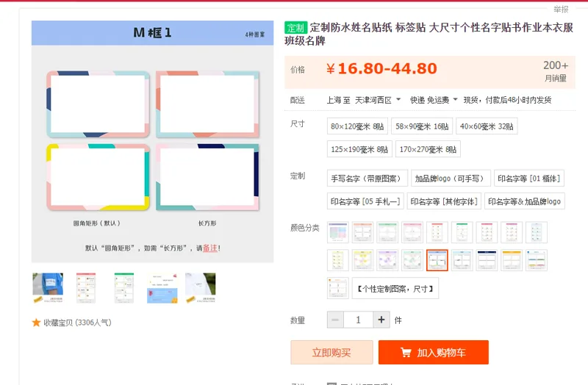
Task: Select customization 印名字等 [01 楷体]
Action: click(529, 179)
